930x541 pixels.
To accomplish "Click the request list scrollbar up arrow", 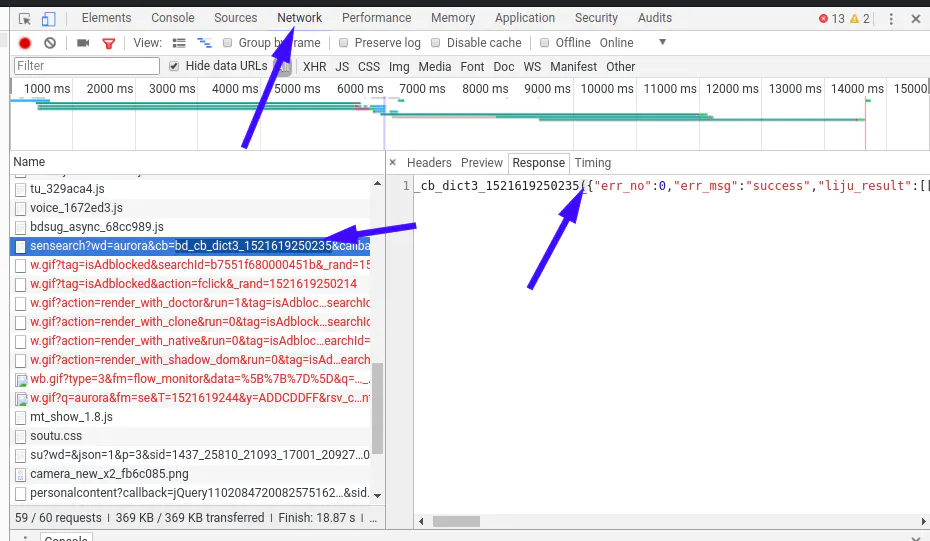I will (x=377, y=184).
